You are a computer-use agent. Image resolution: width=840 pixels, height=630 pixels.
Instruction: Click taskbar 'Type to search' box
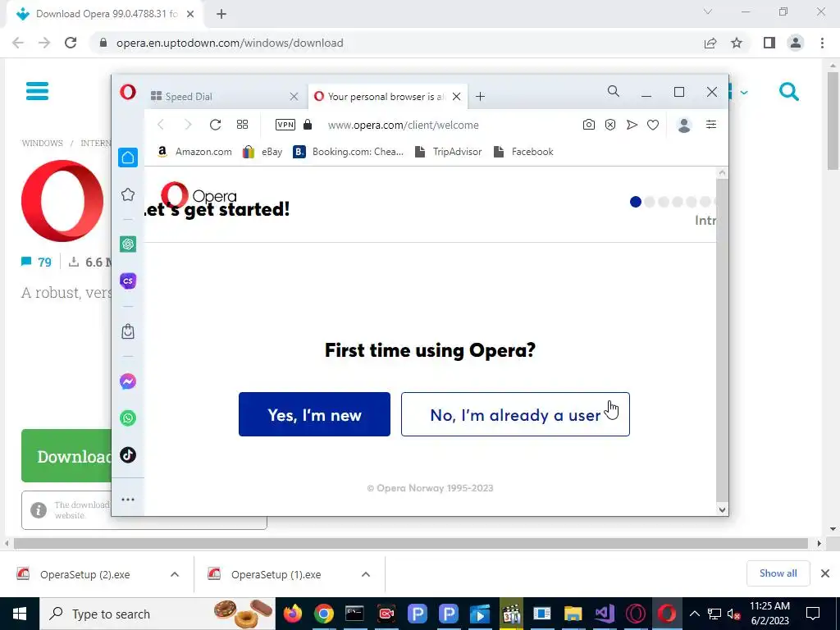pyautogui.click(x=157, y=614)
